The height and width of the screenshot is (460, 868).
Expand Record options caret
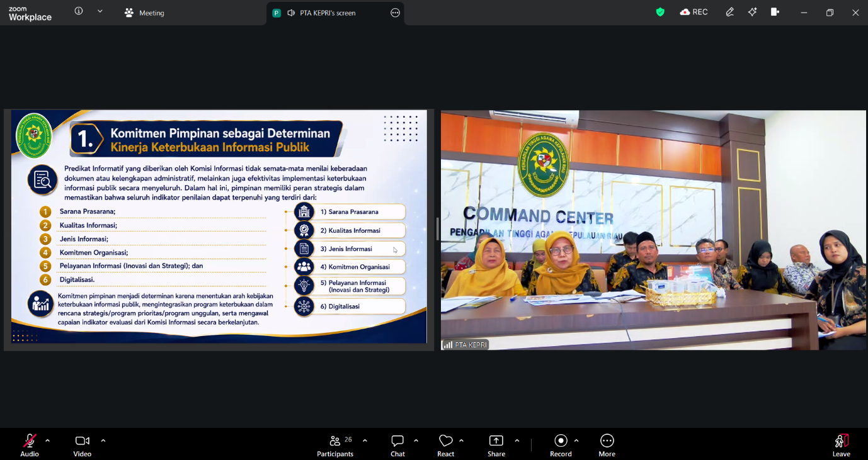(576, 440)
